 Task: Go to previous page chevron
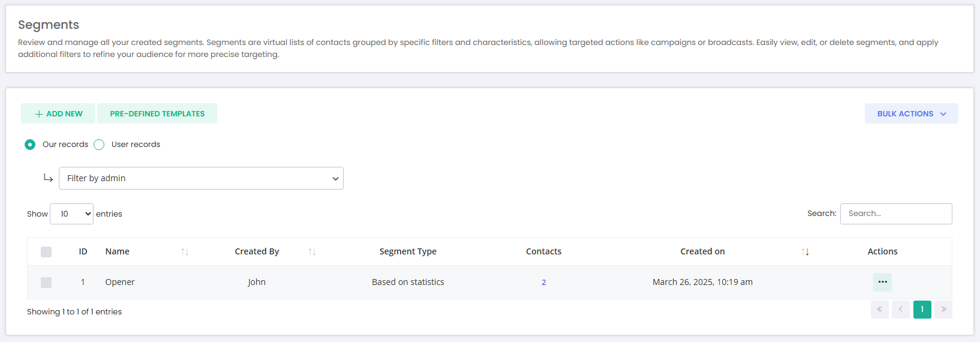901,310
